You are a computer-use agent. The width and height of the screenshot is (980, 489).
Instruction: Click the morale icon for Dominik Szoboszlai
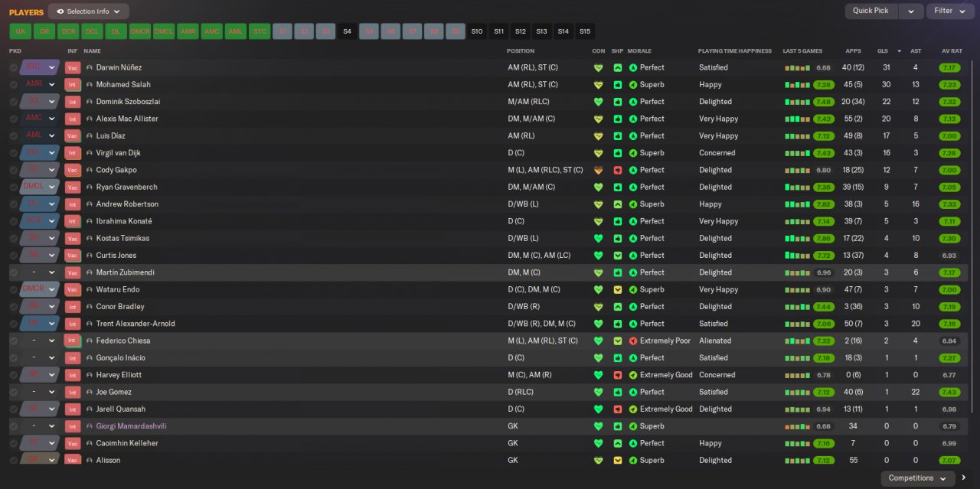click(633, 102)
